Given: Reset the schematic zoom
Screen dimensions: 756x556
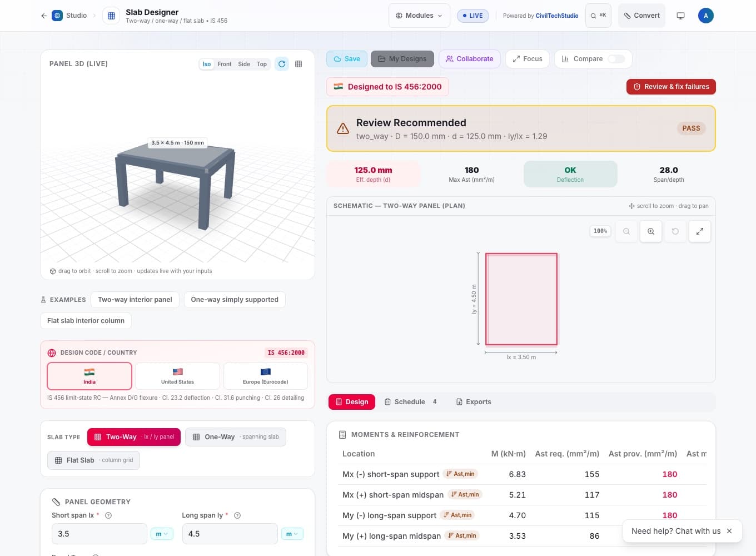Looking at the screenshot, I should point(675,231).
